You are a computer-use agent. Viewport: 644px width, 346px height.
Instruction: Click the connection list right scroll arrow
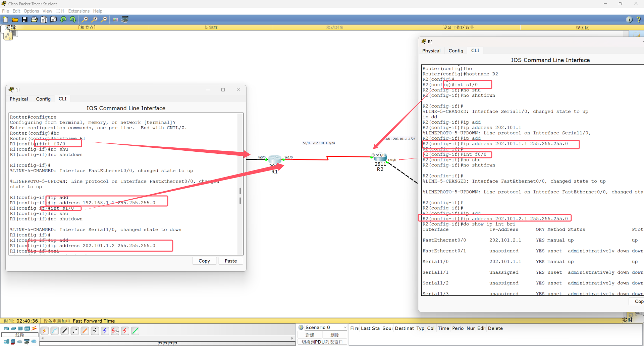[292, 338]
